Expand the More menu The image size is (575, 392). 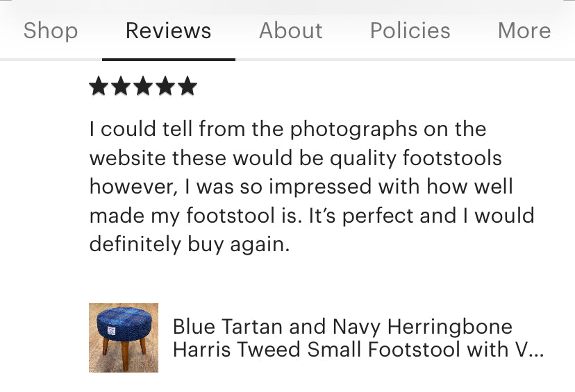[x=524, y=31]
